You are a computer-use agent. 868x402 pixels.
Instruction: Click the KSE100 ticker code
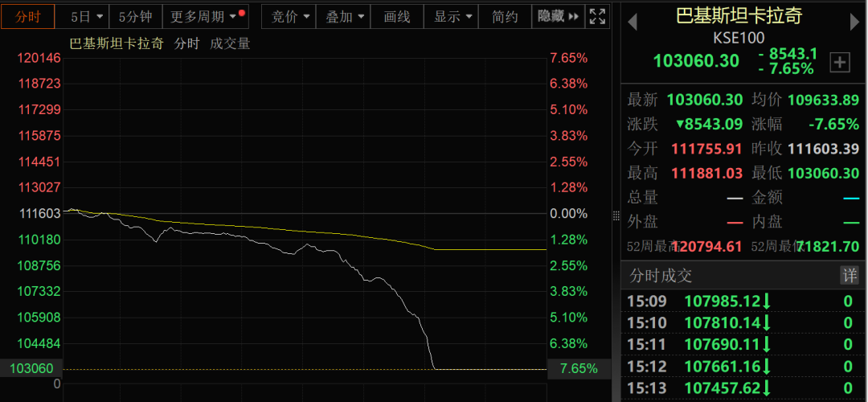coord(739,38)
